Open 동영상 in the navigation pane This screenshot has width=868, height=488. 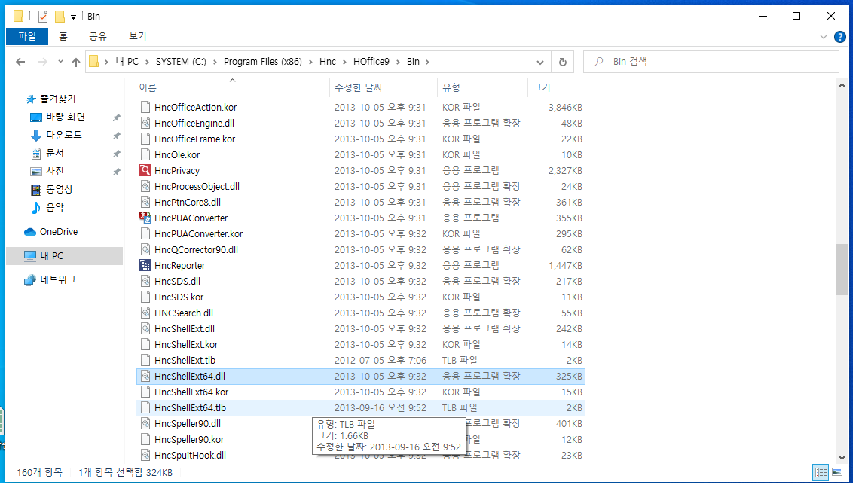[x=60, y=190]
